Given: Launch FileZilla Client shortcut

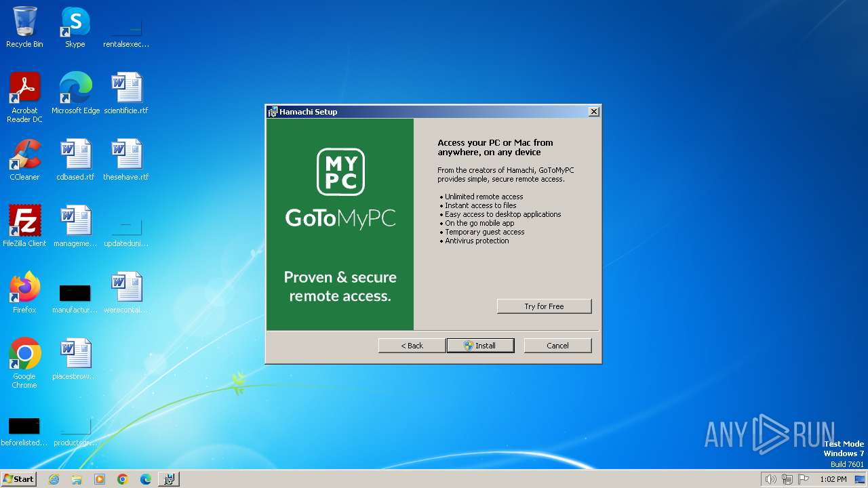Looking at the screenshot, I should click(24, 226).
